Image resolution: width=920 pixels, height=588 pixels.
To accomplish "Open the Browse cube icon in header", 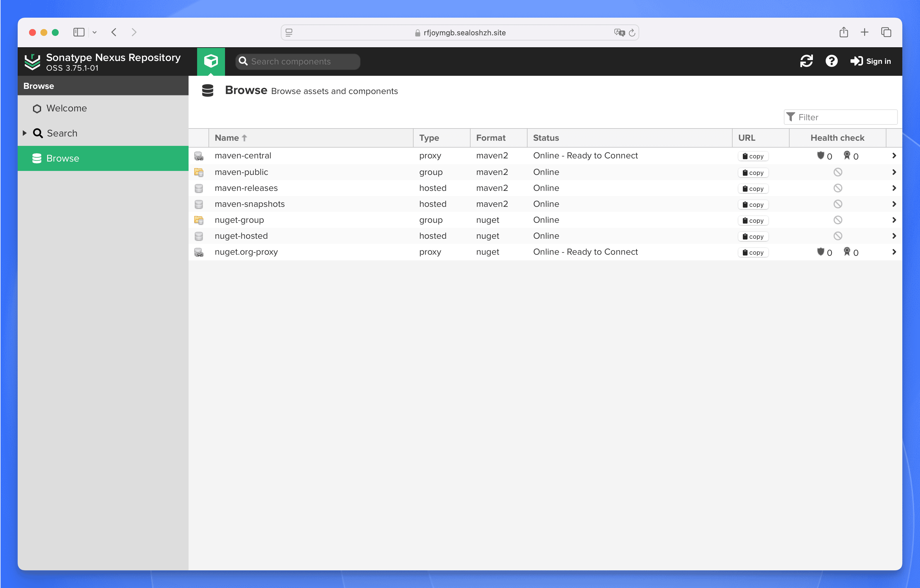I will point(211,61).
